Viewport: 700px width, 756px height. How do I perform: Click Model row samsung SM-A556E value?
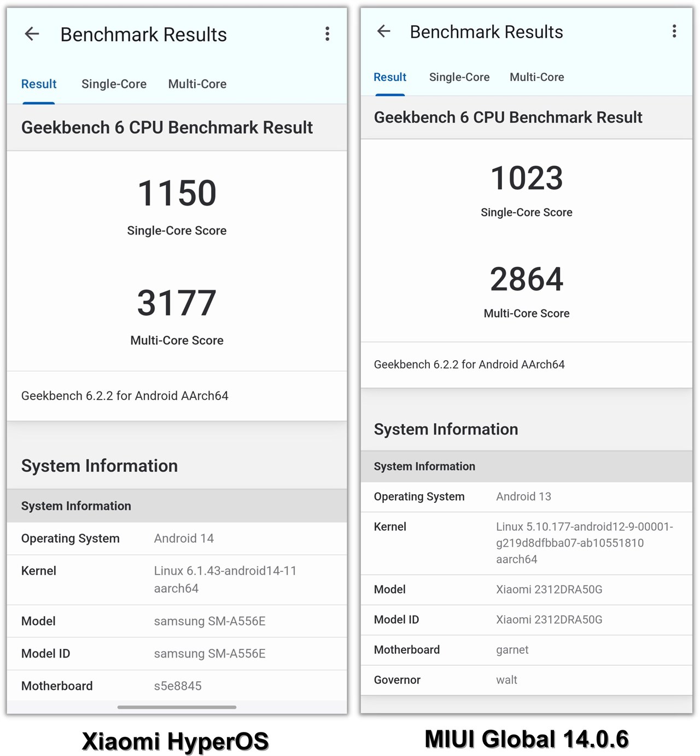[x=209, y=621]
